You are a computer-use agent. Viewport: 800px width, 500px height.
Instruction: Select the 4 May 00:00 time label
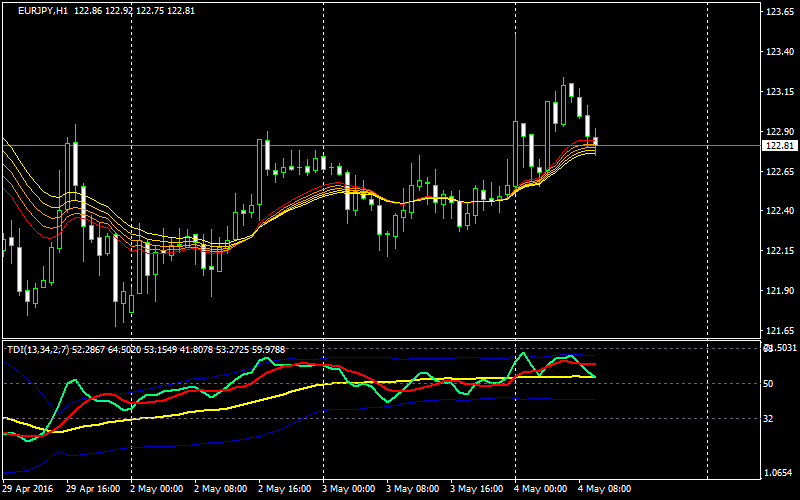(x=539, y=489)
